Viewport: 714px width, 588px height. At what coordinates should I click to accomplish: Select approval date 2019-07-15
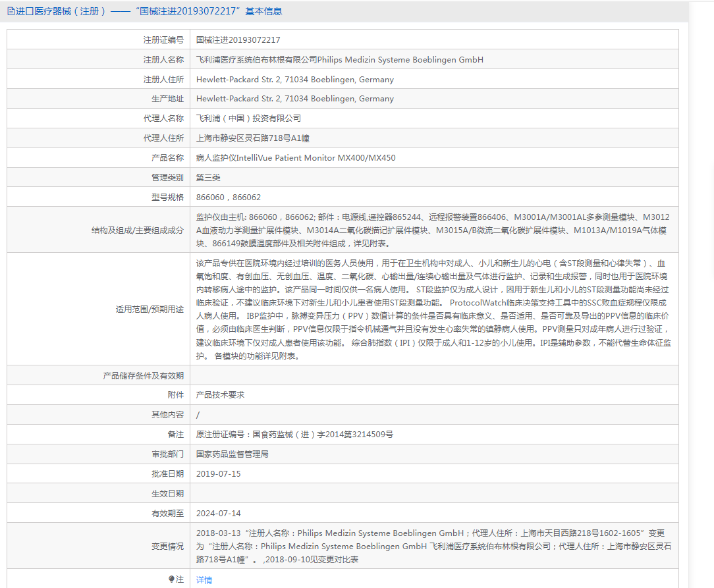pyautogui.click(x=219, y=474)
